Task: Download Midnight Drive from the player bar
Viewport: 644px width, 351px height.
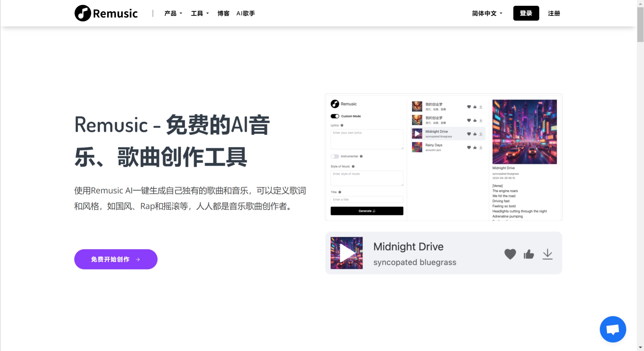Action: 548,254
